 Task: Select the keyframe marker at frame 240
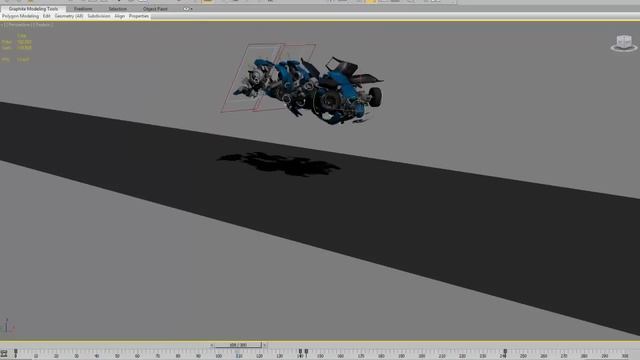[x=505, y=352]
